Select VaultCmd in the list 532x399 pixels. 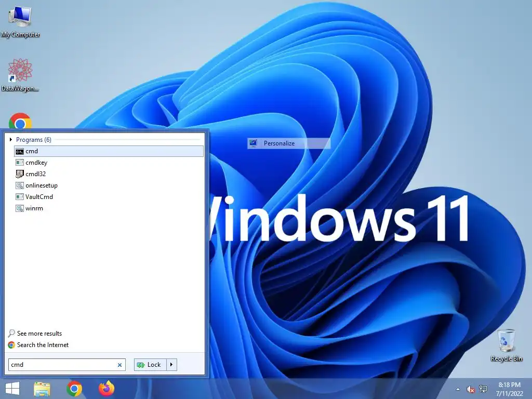pyautogui.click(x=109, y=197)
